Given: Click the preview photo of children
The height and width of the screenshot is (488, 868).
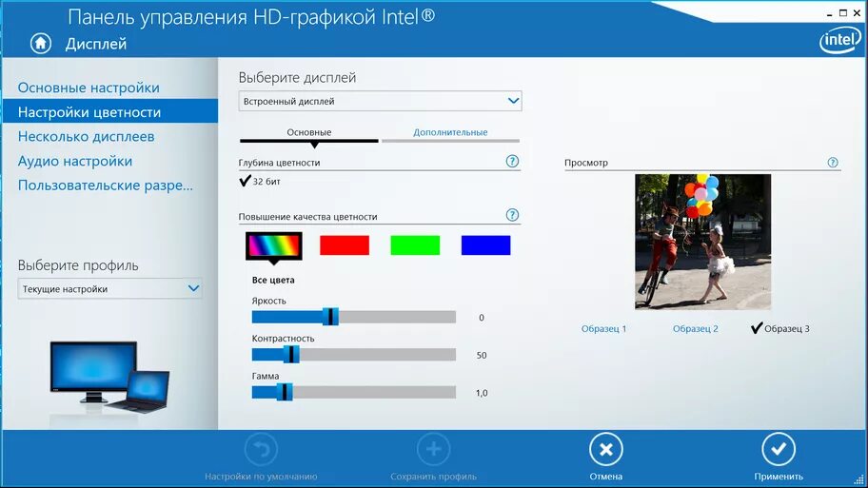Looking at the screenshot, I should pyautogui.click(x=702, y=242).
